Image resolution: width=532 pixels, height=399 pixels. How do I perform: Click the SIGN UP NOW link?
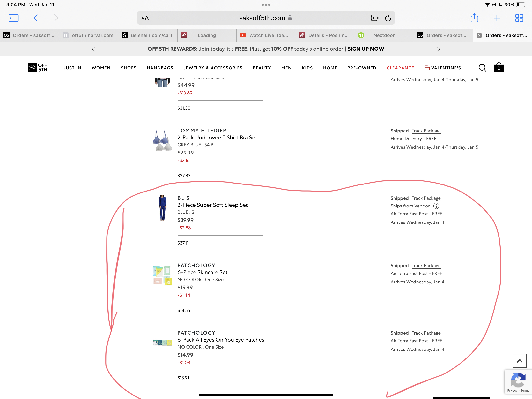coord(366,49)
